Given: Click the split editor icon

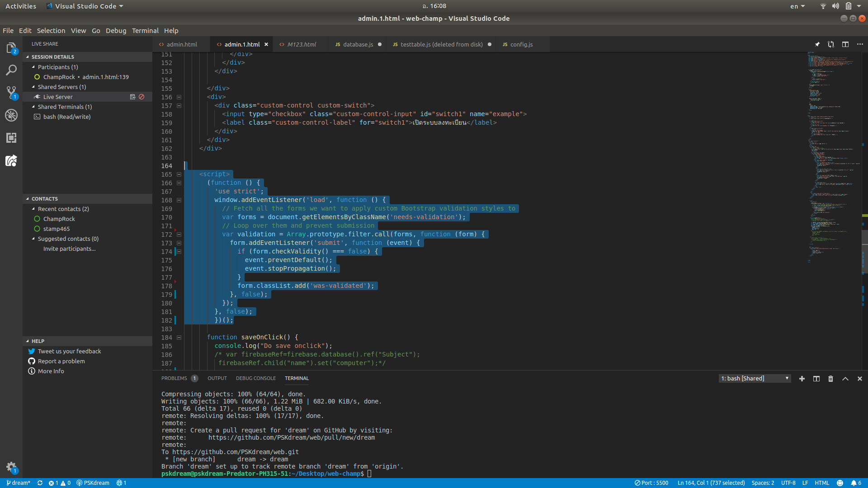Looking at the screenshot, I should point(845,44).
